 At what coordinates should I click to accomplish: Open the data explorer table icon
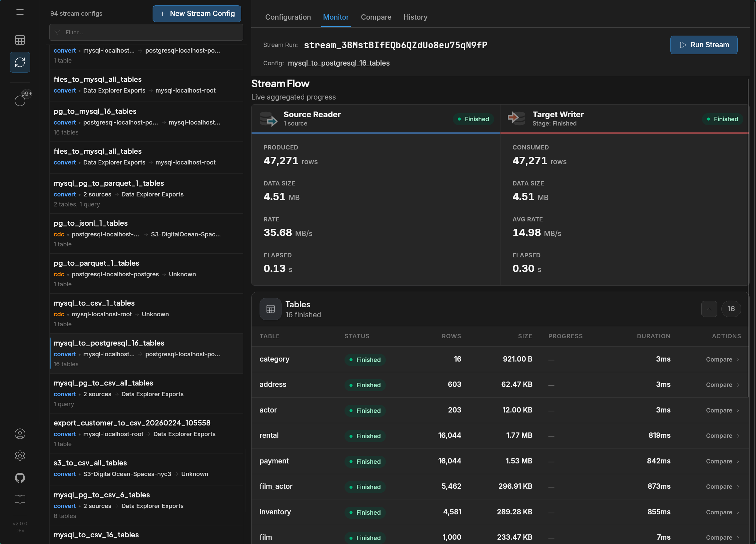[20, 40]
